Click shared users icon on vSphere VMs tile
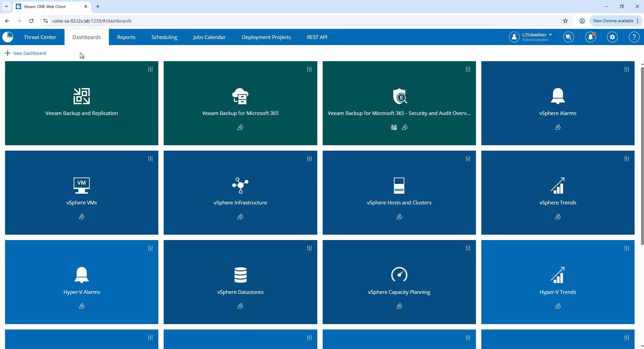 (82, 217)
